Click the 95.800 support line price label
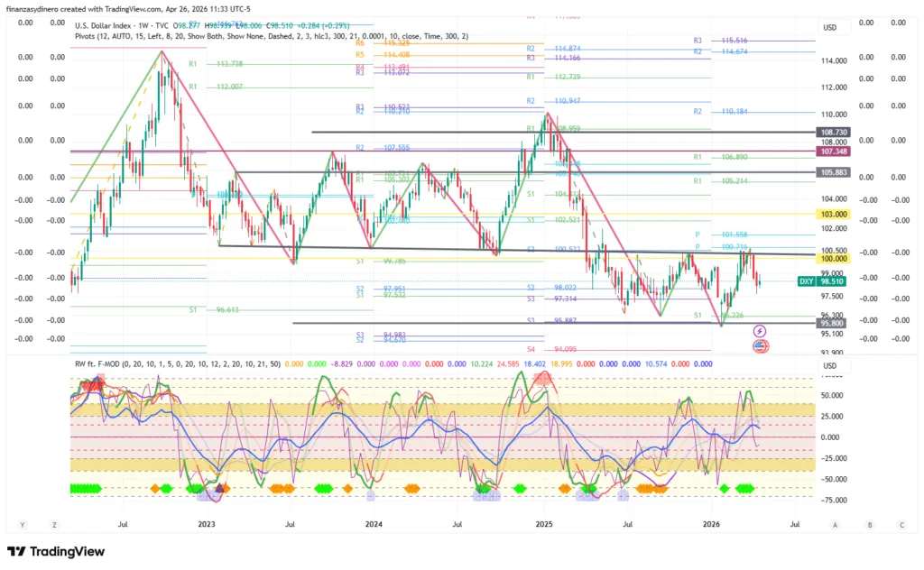This screenshot has height=570, width=924. (831, 323)
